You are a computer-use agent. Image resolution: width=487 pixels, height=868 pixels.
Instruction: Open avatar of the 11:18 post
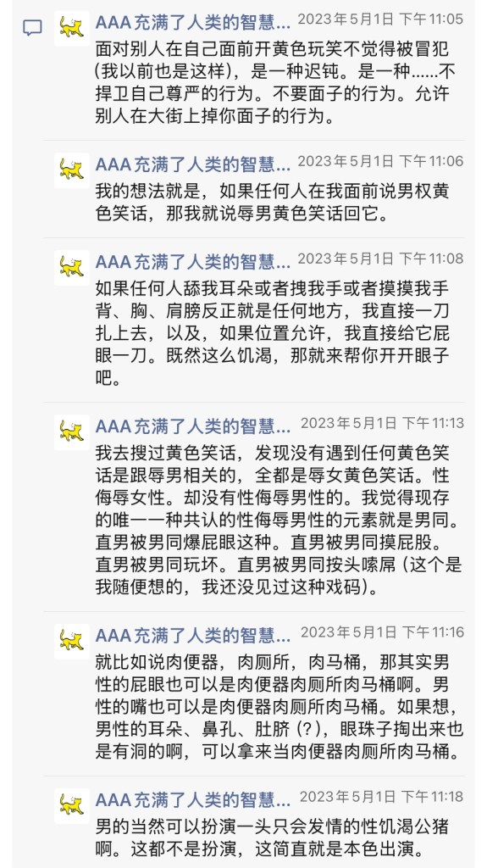coord(72,805)
